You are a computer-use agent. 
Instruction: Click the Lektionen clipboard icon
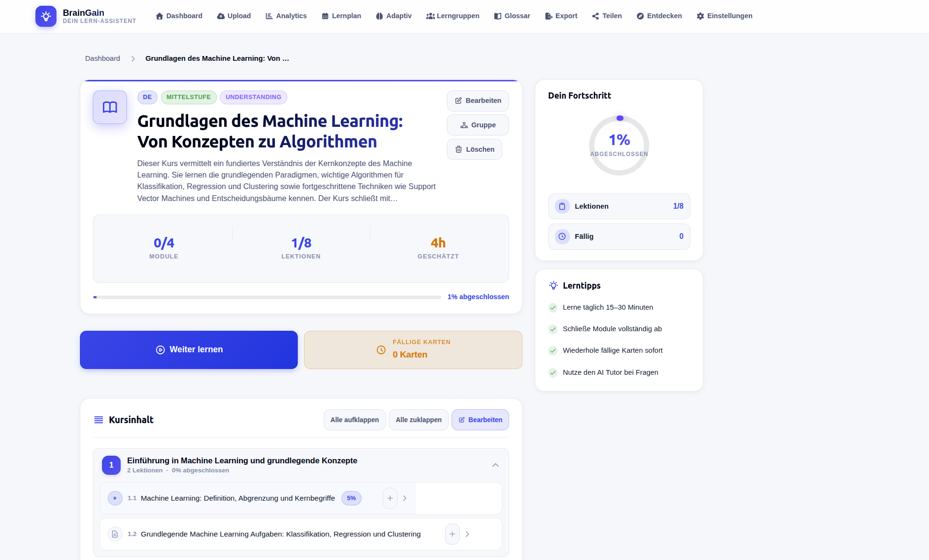point(562,206)
